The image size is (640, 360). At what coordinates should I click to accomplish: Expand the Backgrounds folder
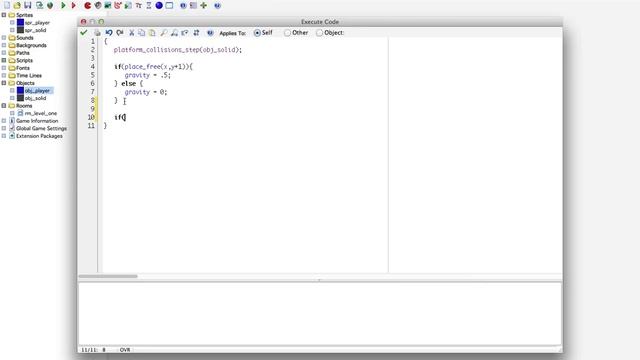point(4,45)
